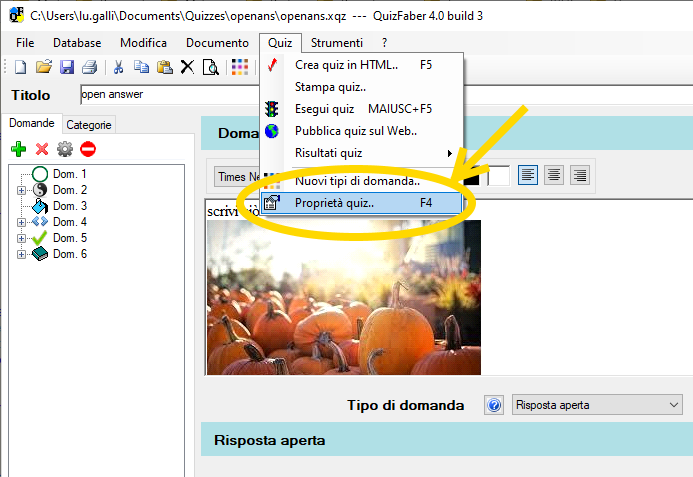Click the help button beside Tipo di domanda

click(x=493, y=405)
